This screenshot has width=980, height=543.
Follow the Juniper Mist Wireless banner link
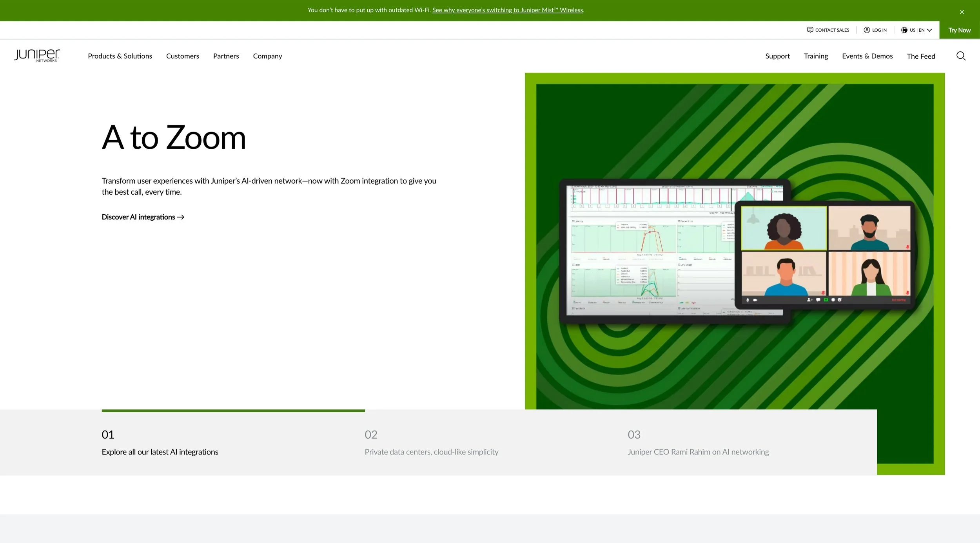pos(508,10)
